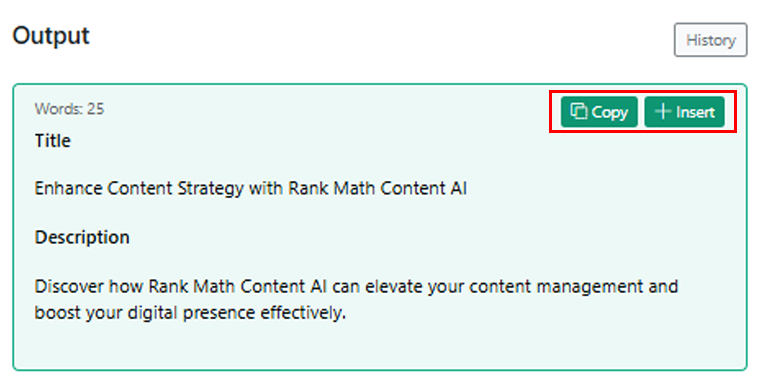This screenshot has width=760, height=384.
Task: Click the "Words: 25" counter
Action: coord(69,109)
